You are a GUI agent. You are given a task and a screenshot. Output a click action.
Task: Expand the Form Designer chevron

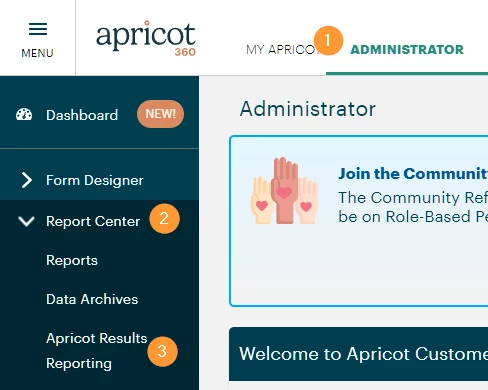(27, 180)
